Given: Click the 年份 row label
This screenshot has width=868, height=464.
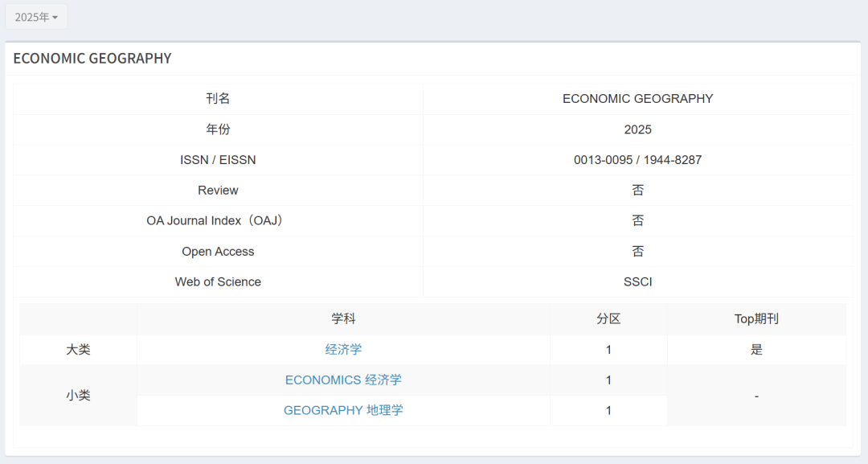Looking at the screenshot, I should [x=218, y=129].
